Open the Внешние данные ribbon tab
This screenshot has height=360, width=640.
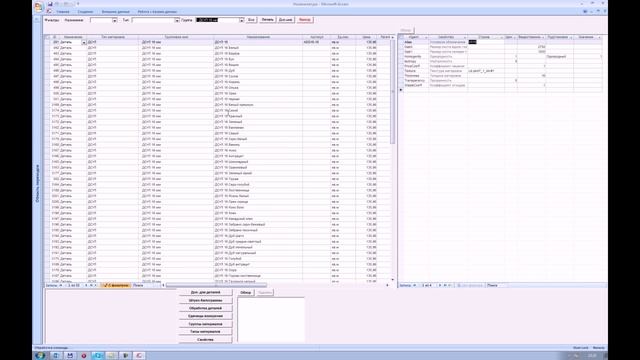(x=116, y=12)
